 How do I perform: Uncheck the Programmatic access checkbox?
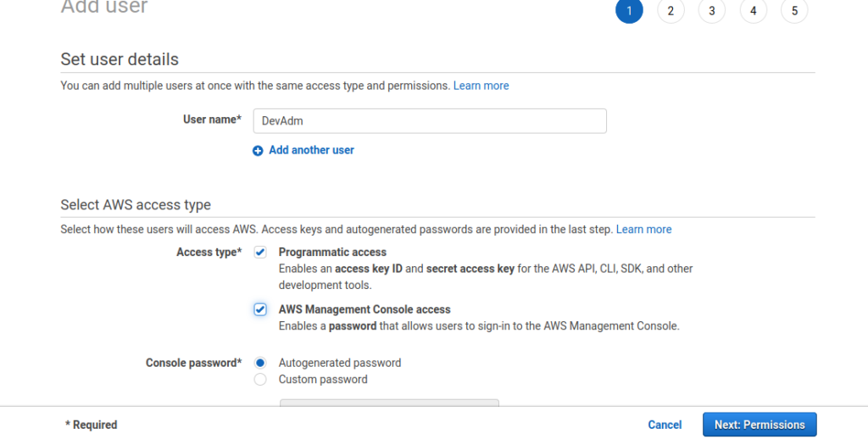260,253
